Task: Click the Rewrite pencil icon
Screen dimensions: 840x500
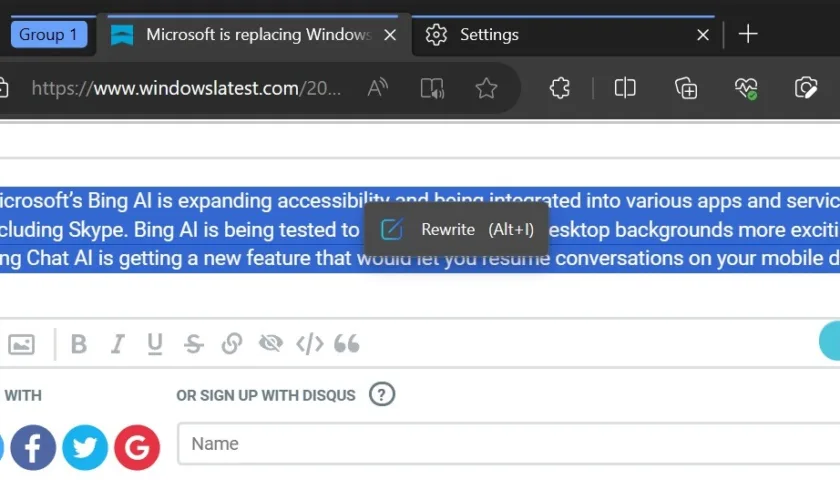Action: 392,229
